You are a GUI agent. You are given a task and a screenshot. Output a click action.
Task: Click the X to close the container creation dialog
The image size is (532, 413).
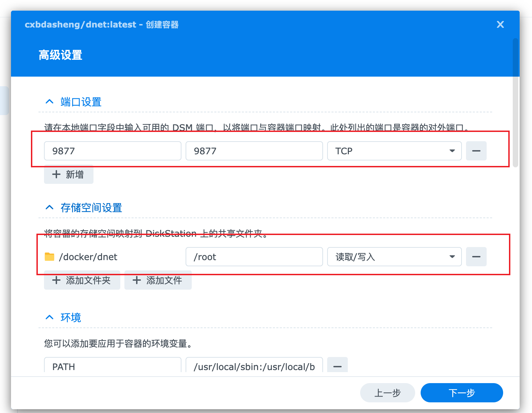click(x=500, y=24)
